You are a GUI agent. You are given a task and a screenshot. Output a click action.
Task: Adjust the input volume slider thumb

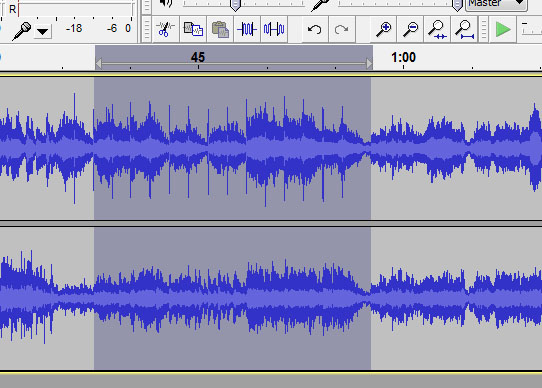(457, 5)
